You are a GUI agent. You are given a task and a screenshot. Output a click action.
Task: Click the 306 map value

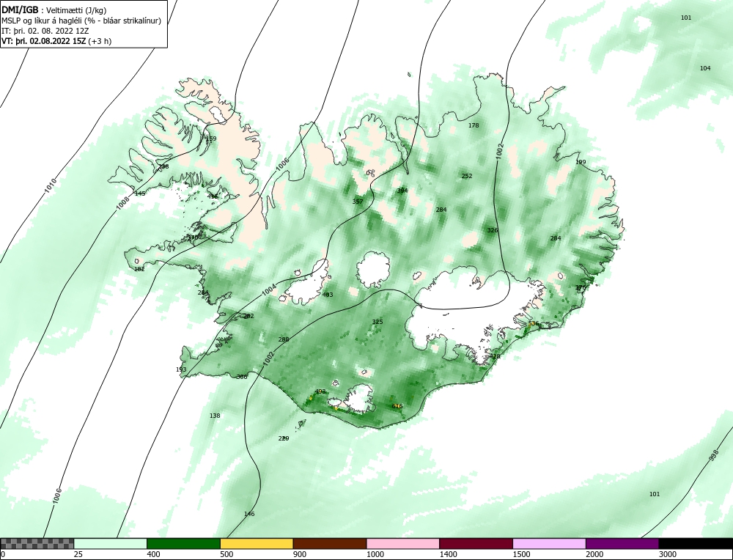pyautogui.click(x=242, y=377)
